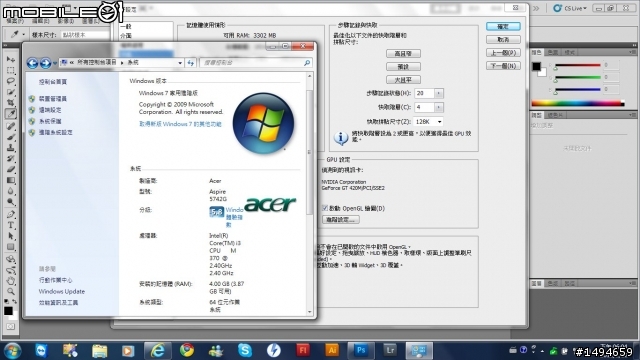Viewport: 640px width, 360px height.
Task: Open the 取得新版 Windows 7 的其他功能 link
Action: click(180, 124)
